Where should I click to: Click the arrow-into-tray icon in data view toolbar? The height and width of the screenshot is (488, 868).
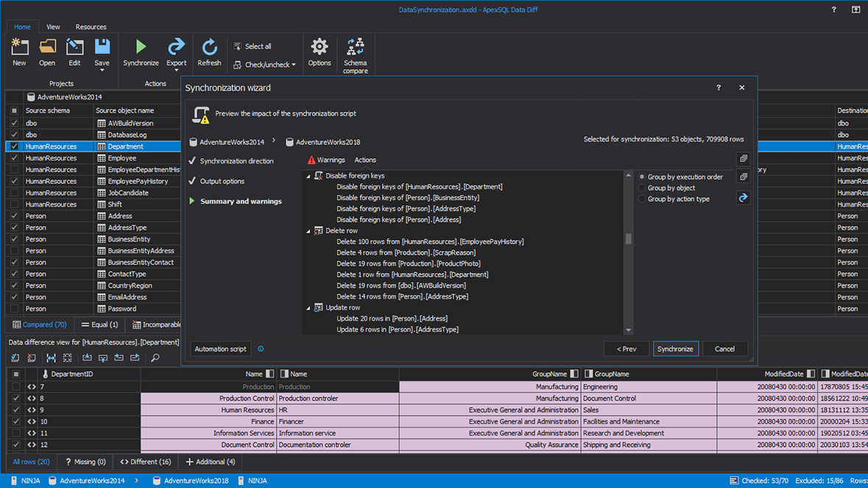pyautogui.click(x=87, y=358)
